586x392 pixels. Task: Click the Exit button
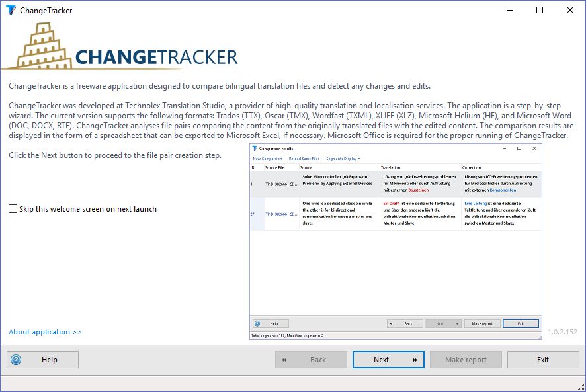543,360
